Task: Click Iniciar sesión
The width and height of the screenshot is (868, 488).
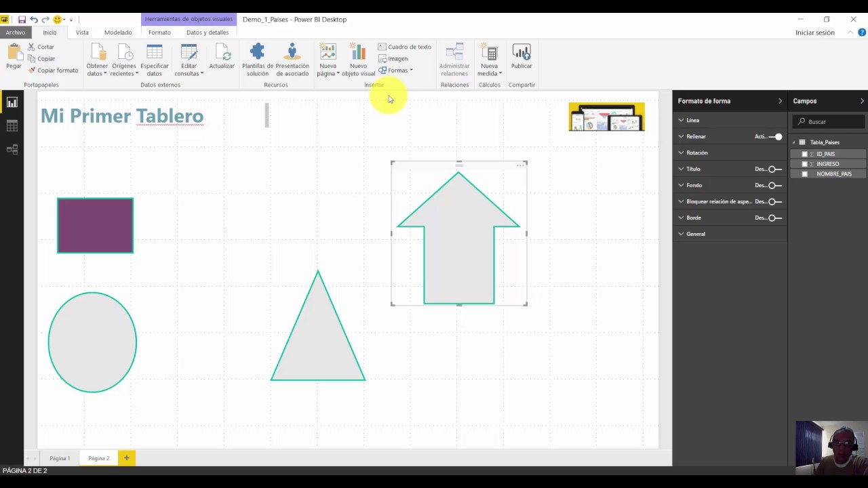Action: pos(815,33)
